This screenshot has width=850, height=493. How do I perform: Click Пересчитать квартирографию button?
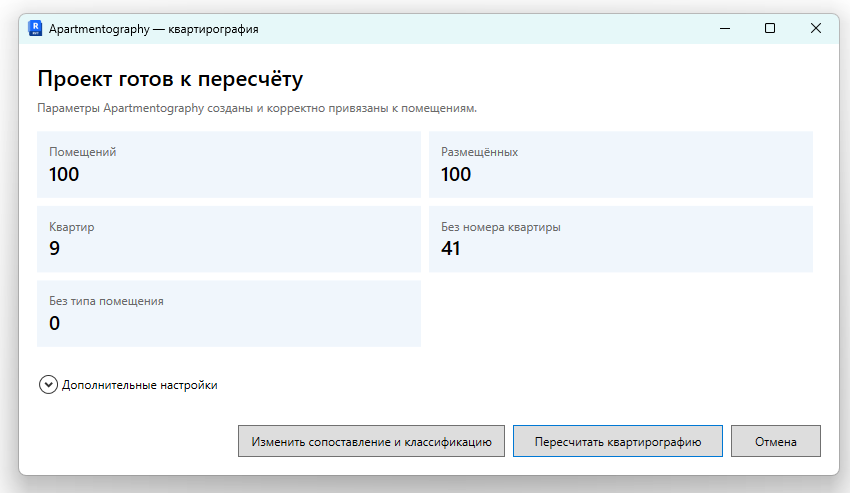(x=617, y=441)
